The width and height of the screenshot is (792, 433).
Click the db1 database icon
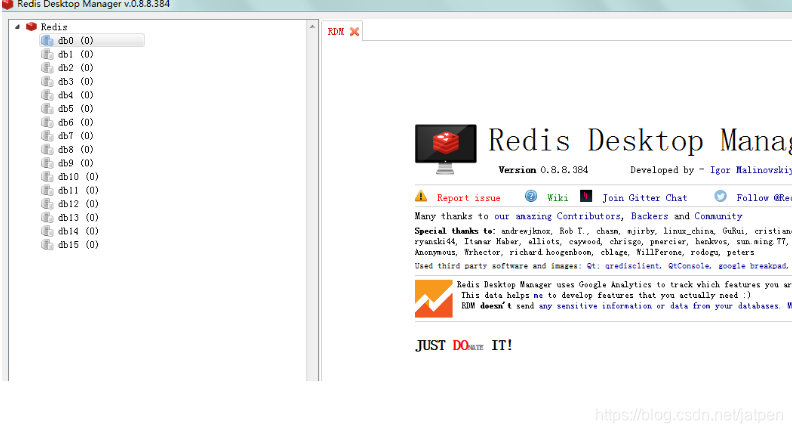click(x=47, y=54)
